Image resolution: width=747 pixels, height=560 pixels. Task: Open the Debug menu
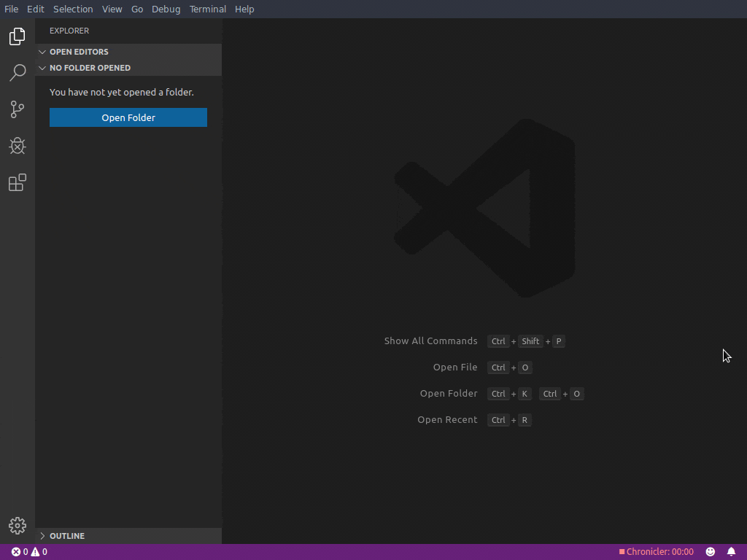point(166,9)
